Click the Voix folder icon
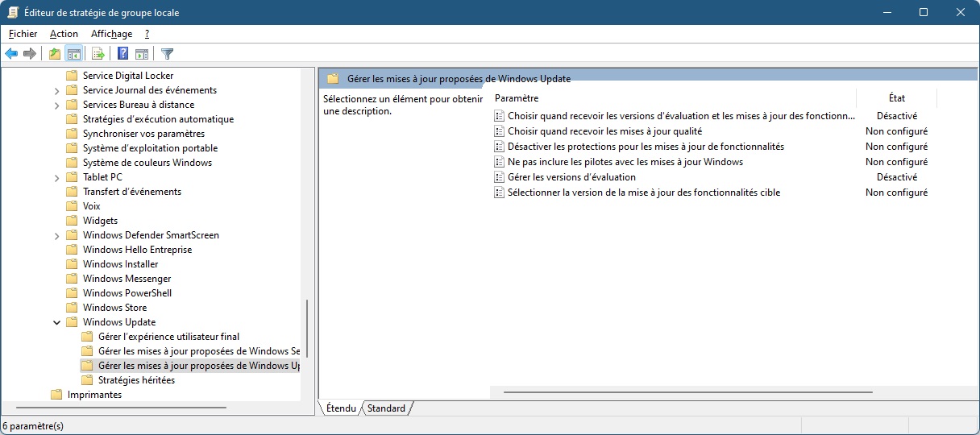 point(72,206)
